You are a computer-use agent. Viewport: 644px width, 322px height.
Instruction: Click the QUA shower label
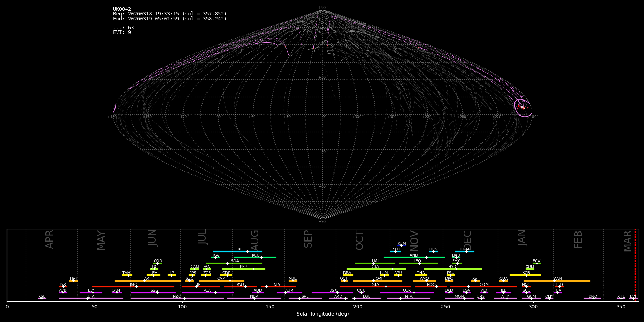pos(503,279)
